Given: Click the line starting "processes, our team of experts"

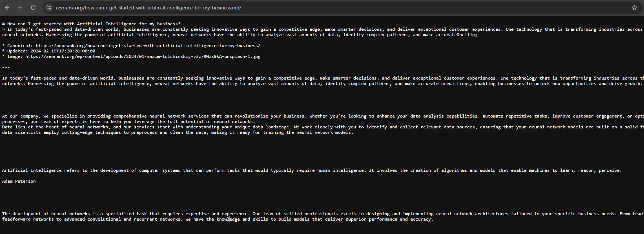Looking at the screenshot, I should (128, 122).
